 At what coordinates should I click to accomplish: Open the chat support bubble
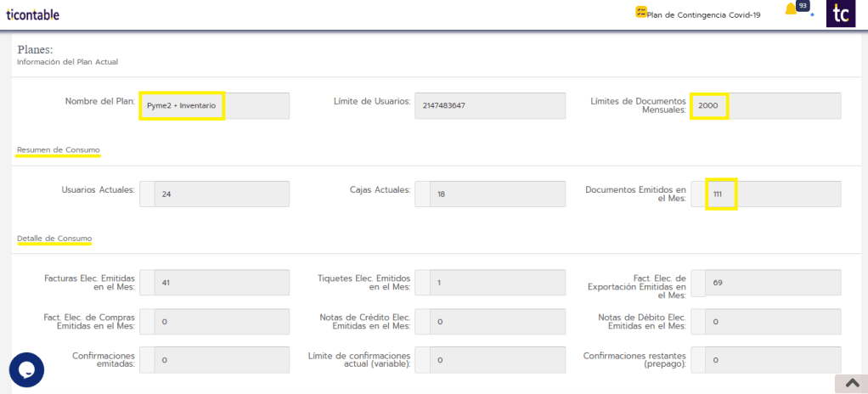[26, 369]
